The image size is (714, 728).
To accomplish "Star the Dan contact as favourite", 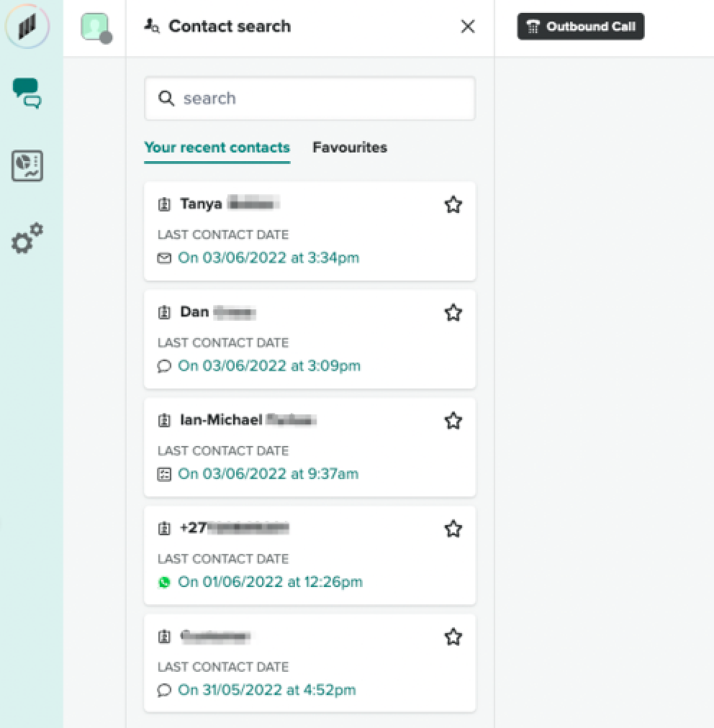I will point(453,313).
